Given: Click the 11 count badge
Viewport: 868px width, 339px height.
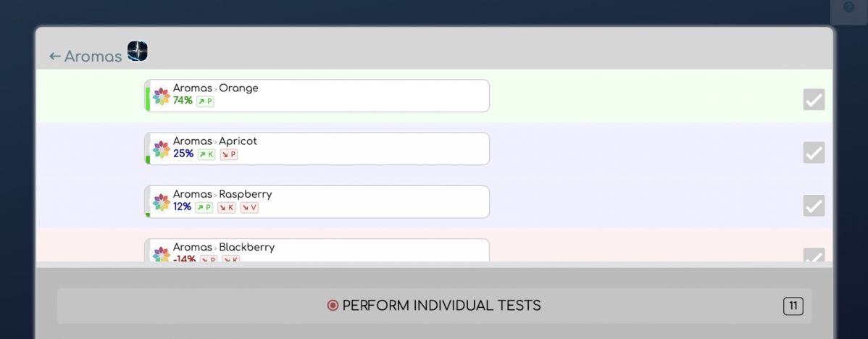Looking at the screenshot, I should [x=793, y=306].
